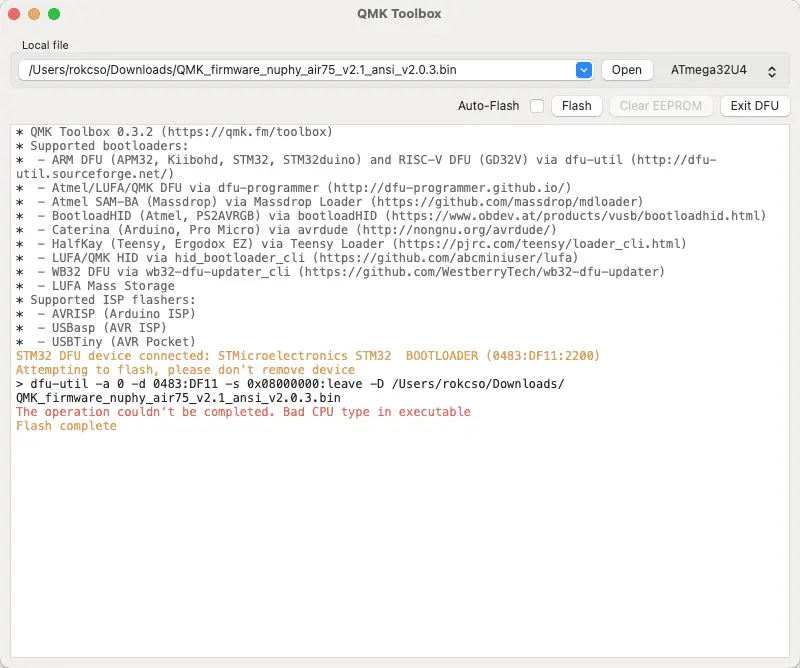Viewport: 800px width, 668px height.
Task: Click the 'Supported ISP flashers:' log line
Action: [x=106, y=300]
